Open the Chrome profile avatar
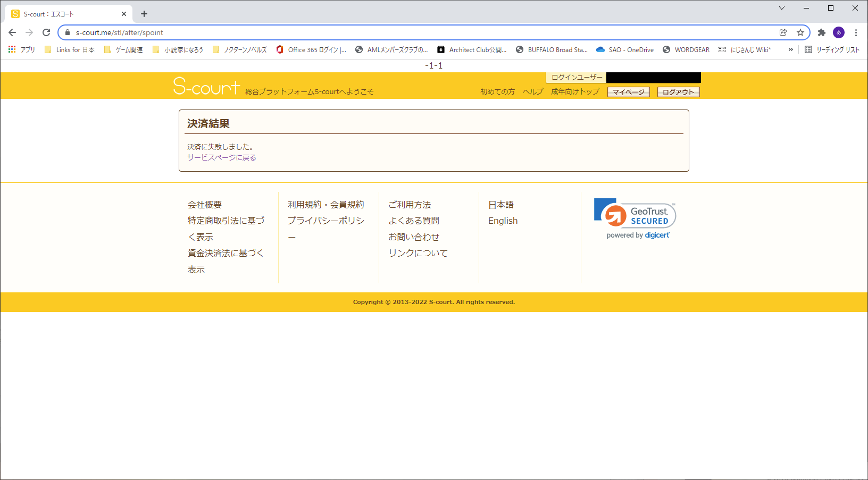The width and height of the screenshot is (868, 480). pyautogui.click(x=839, y=32)
